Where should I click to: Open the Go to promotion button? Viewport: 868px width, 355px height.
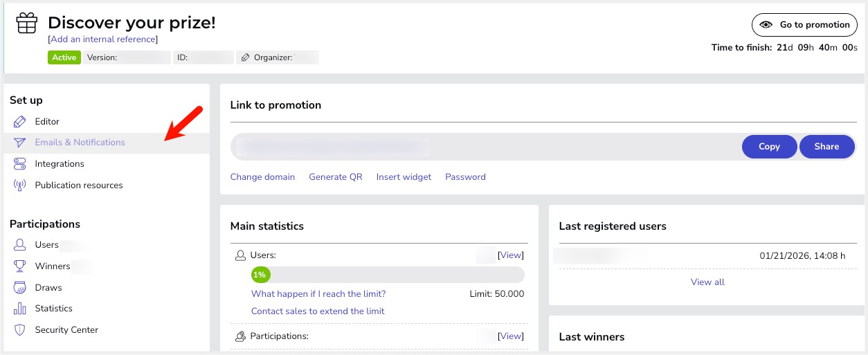tap(805, 25)
